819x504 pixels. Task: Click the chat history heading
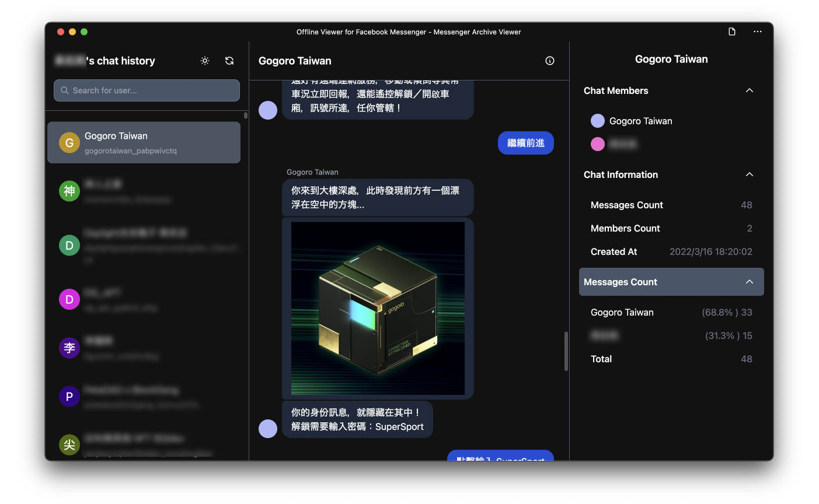pyautogui.click(x=104, y=61)
